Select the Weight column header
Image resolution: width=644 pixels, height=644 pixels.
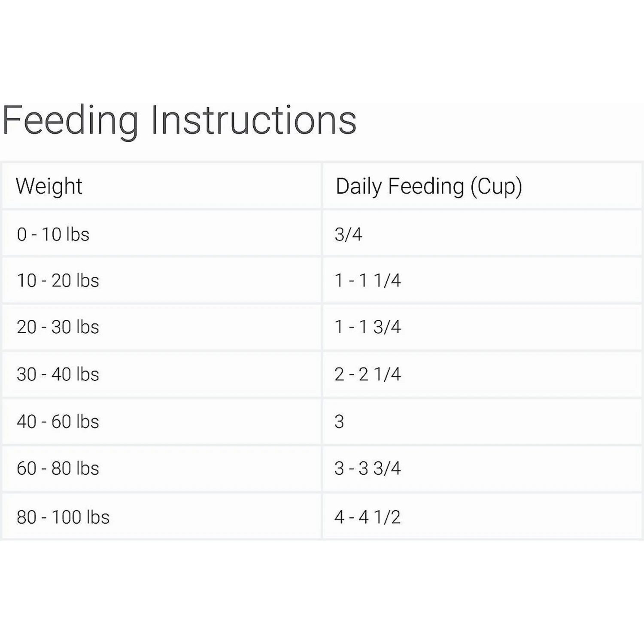49,186
